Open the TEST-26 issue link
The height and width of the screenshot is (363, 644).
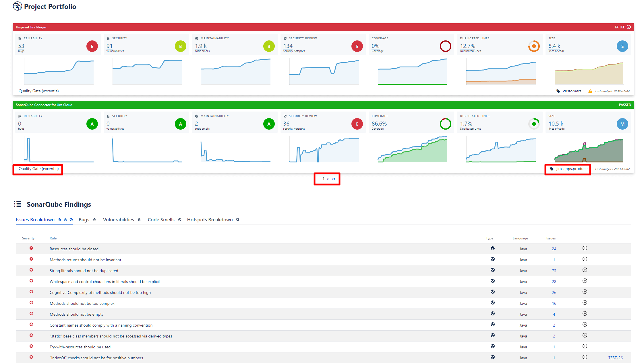coord(615,358)
